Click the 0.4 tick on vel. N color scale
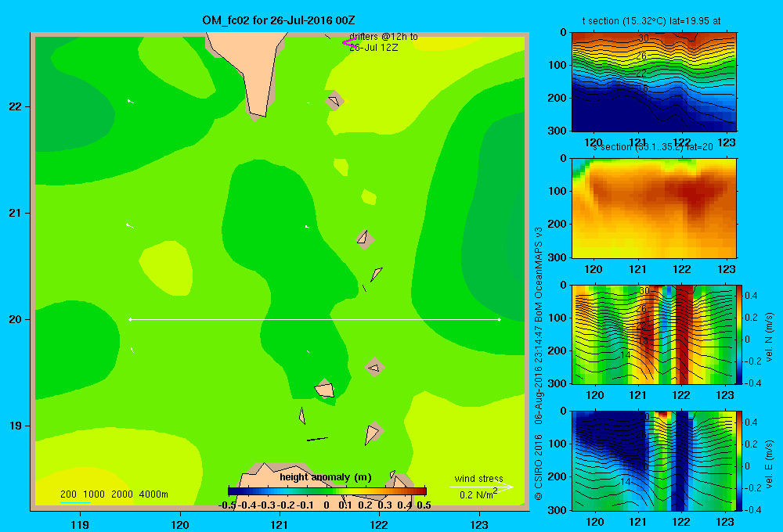 click(x=751, y=296)
